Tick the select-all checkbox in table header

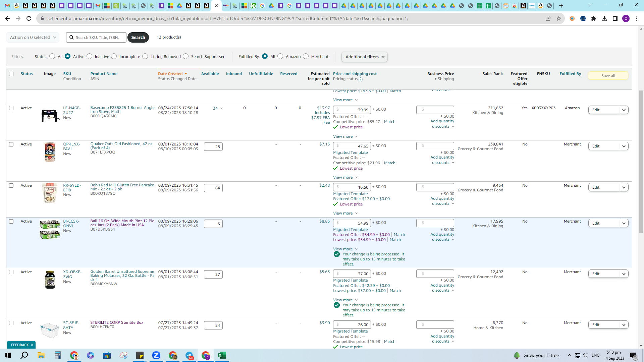[11, 74]
